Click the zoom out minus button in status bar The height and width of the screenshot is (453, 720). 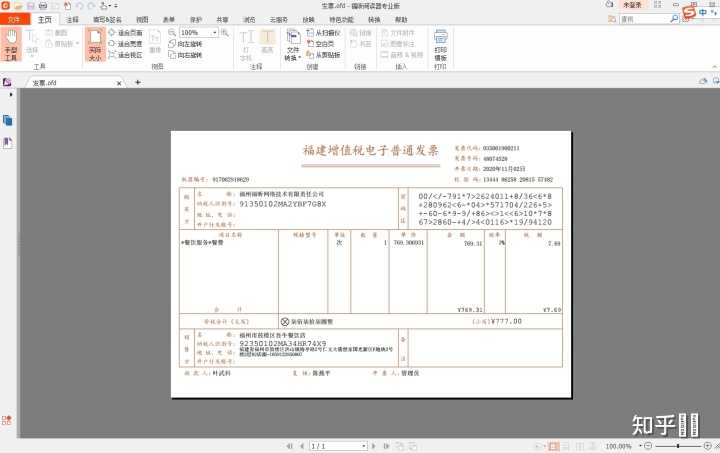click(648, 446)
